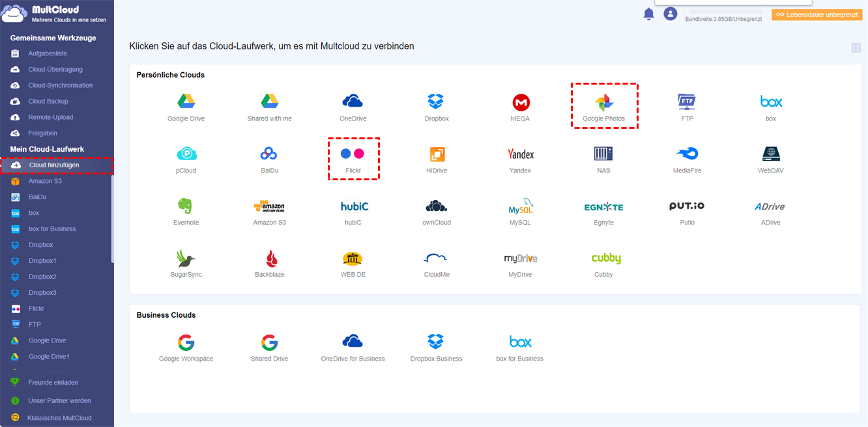Open the user account avatar
The height and width of the screenshot is (427, 868).
[671, 14]
